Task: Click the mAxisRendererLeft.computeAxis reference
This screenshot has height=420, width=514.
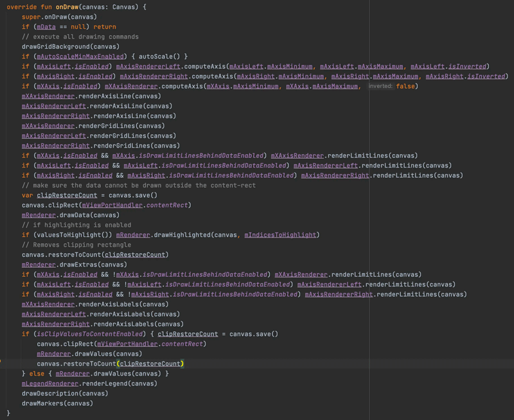Action: coord(170,67)
